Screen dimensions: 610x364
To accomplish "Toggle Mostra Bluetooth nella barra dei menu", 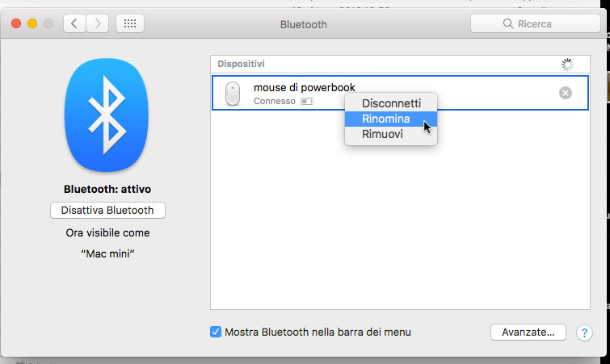I will 216,333.
